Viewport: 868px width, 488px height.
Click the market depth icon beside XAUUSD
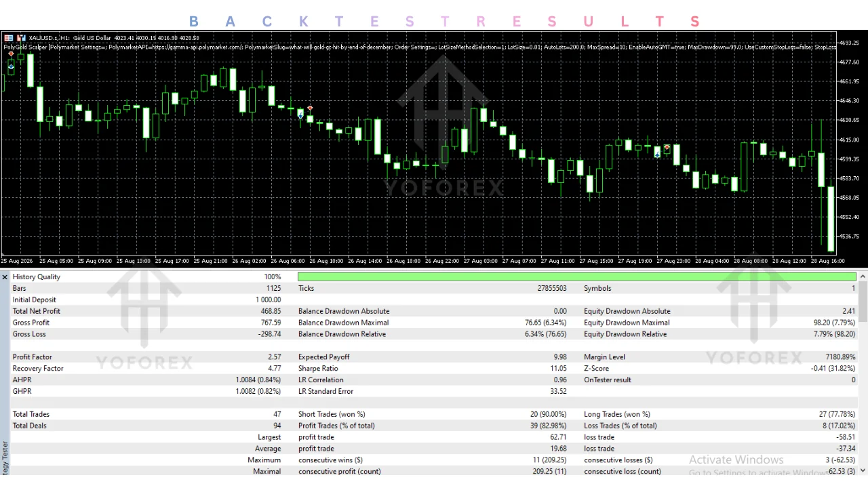(x=21, y=37)
